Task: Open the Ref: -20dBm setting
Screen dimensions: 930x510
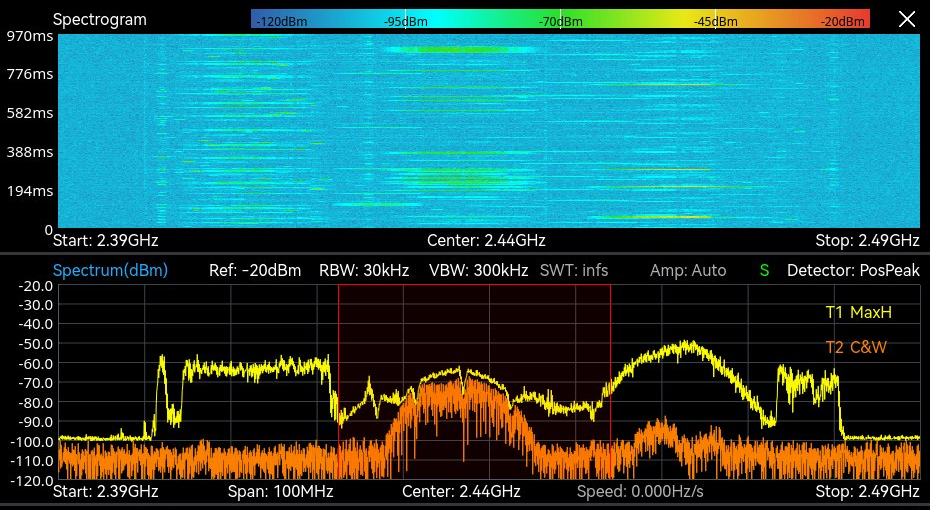Action: coord(255,270)
